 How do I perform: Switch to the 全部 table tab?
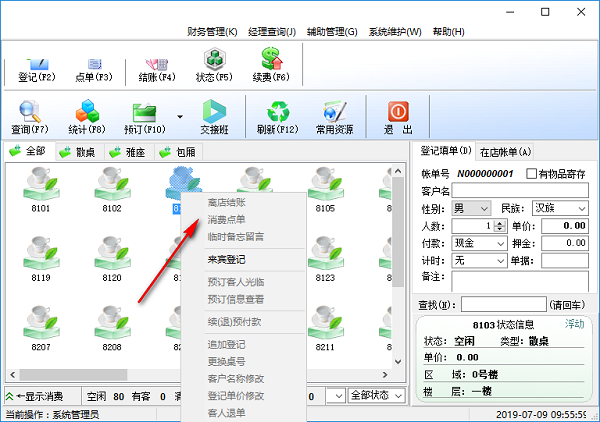tap(29, 151)
